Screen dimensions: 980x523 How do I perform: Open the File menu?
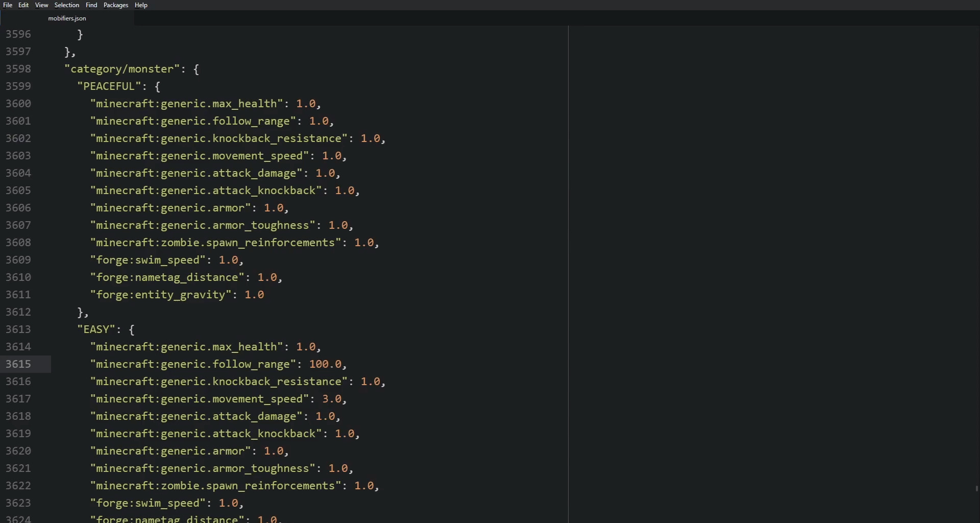(x=8, y=5)
